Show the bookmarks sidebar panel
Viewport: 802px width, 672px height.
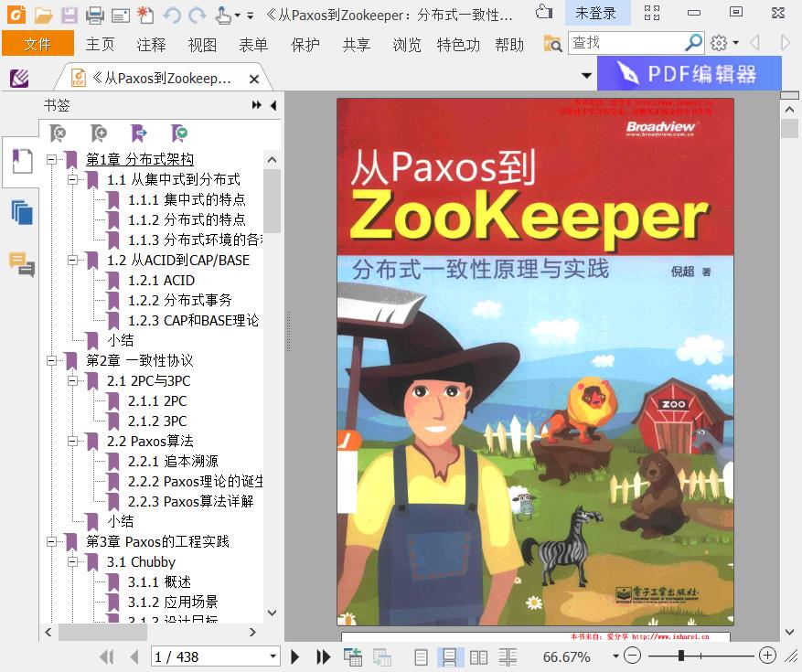pos(21,161)
